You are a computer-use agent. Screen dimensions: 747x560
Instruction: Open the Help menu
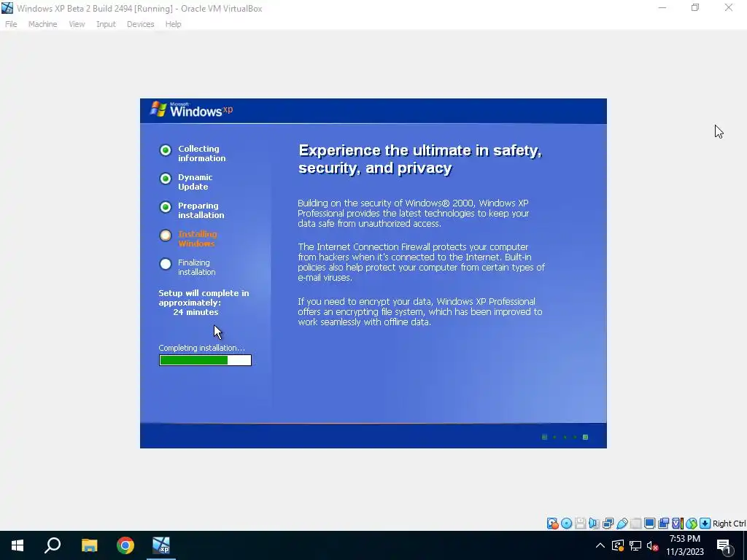[x=173, y=24]
